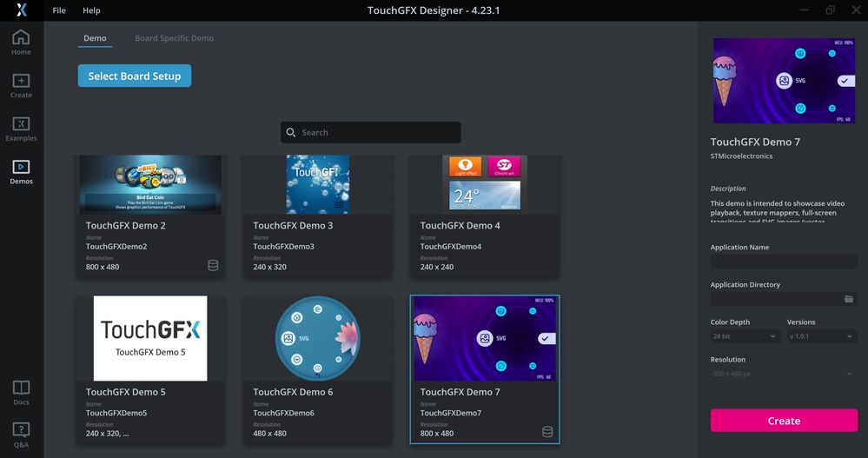
Task: Click the TouchGFX Demo 6 title text
Action: (x=293, y=392)
